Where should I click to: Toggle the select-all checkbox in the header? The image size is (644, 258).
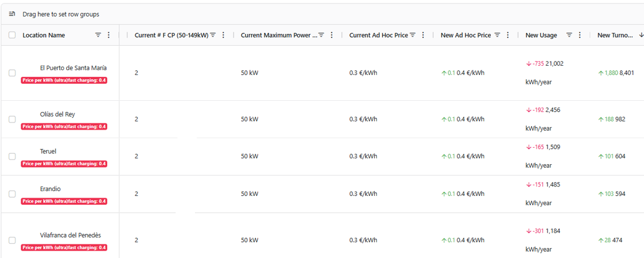[x=12, y=35]
